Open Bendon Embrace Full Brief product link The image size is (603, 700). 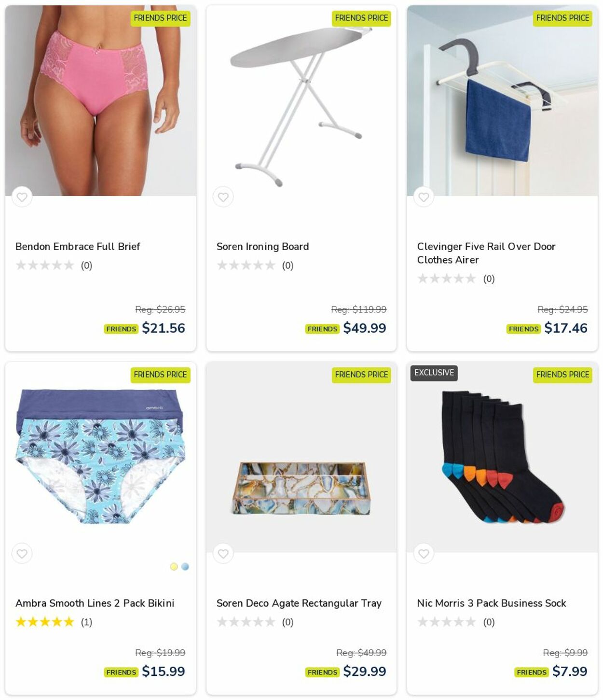point(78,246)
